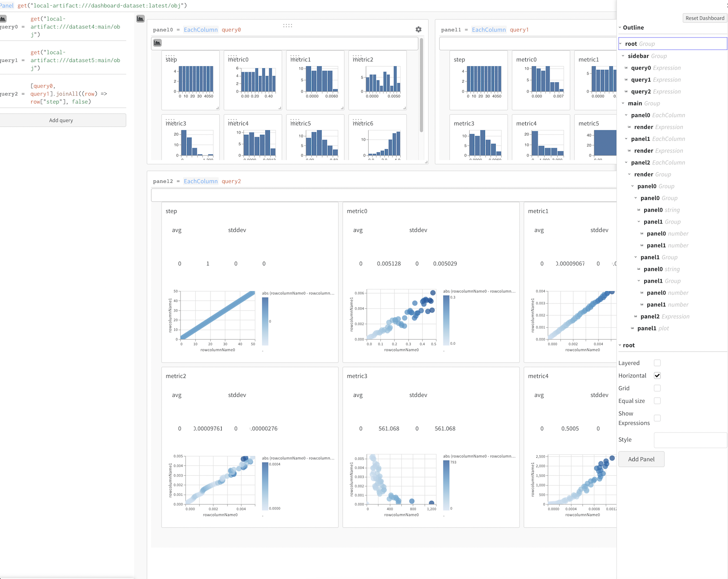Click resize corner of panel0 step histogram
Screen dimensions: 728x579
(218, 108)
